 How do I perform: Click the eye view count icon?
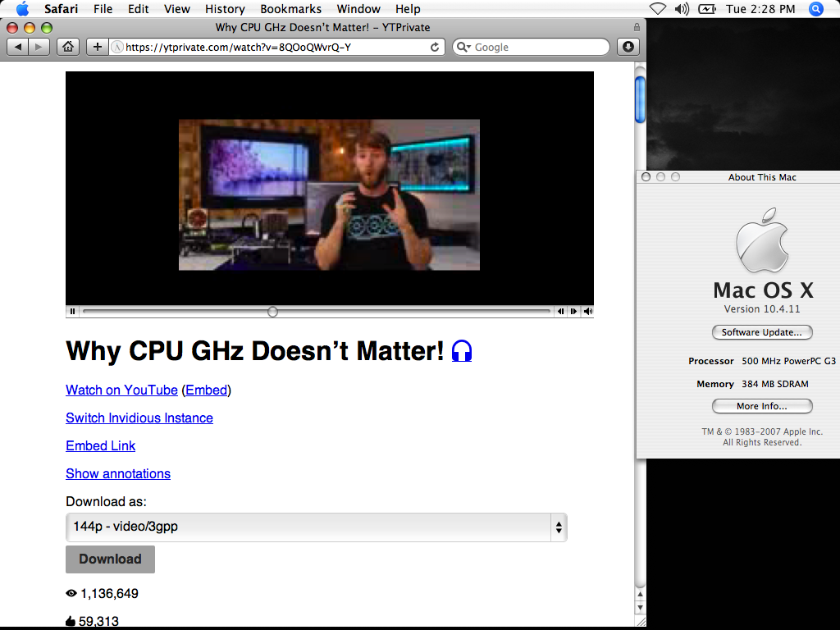[x=71, y=593]
